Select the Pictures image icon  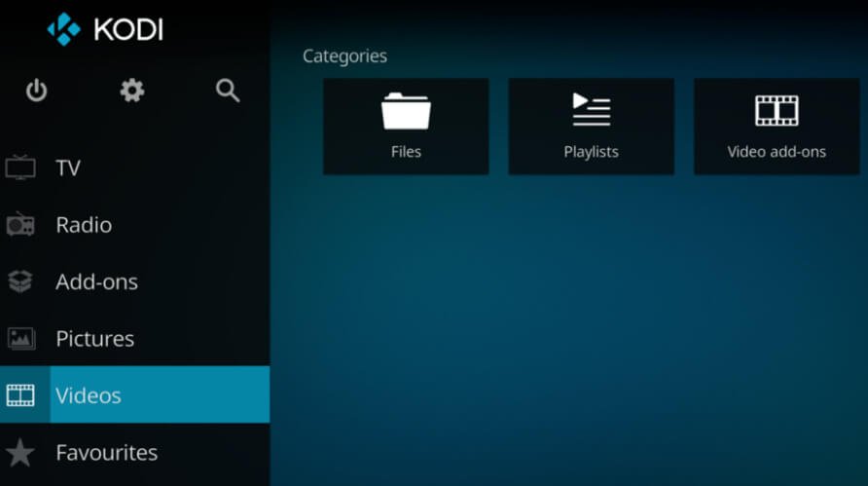(21, 339)
